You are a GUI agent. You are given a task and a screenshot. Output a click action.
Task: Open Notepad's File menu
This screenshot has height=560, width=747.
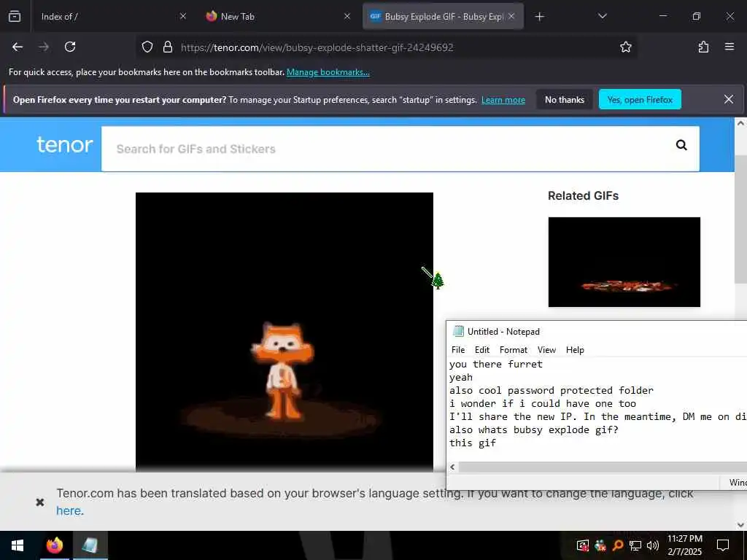pos(458,350)
